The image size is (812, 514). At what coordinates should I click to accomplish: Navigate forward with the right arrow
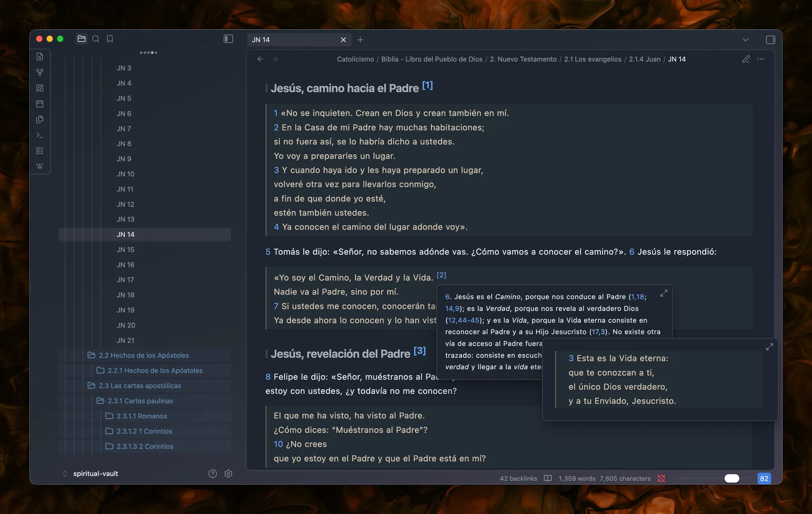pyautogui.click(x=275, y=59)
